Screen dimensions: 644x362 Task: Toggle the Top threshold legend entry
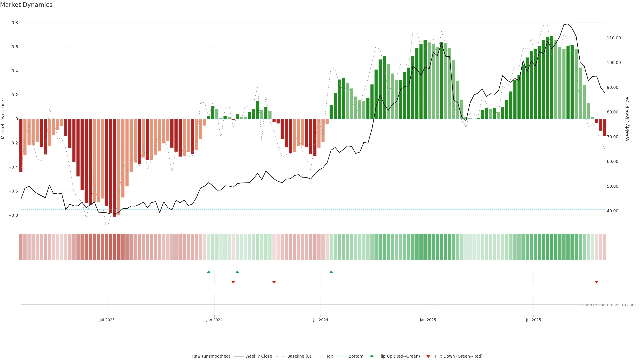[x=330, y=356]
